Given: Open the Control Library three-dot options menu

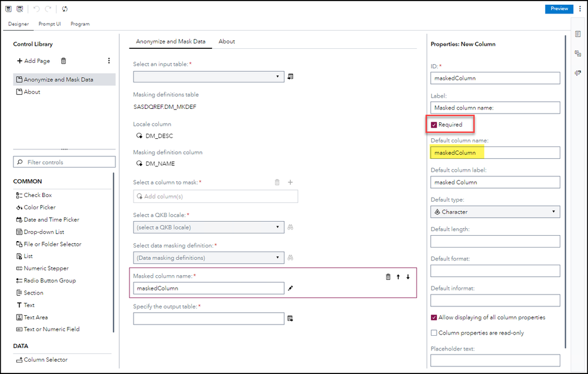Looking at the screenshot, I should [x=109, y=61].
